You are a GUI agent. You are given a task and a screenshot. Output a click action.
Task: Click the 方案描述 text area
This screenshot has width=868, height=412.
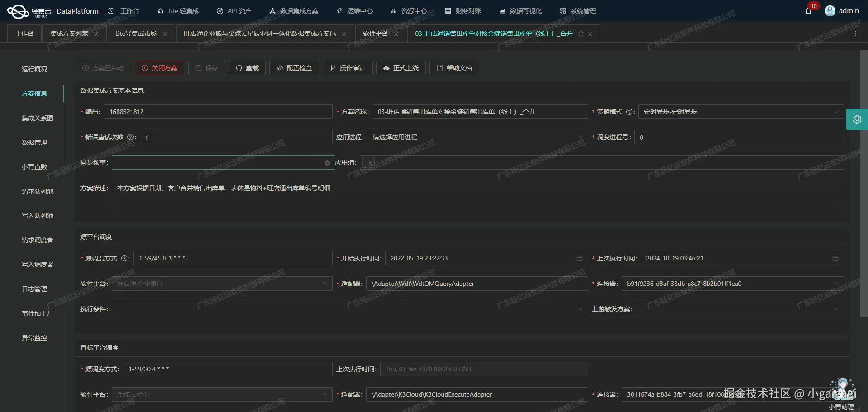click(x=478, y=193)
